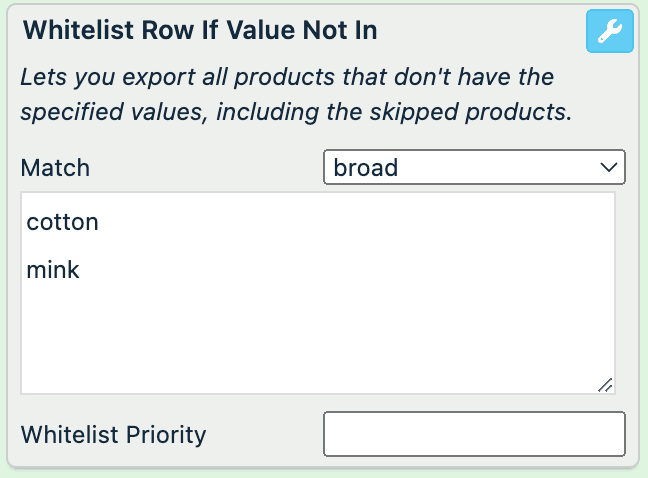The image size is (648, 478).
Task: Focus the Whitelist Priority input field
Action: pyautogui.click(x=474, y=434)
